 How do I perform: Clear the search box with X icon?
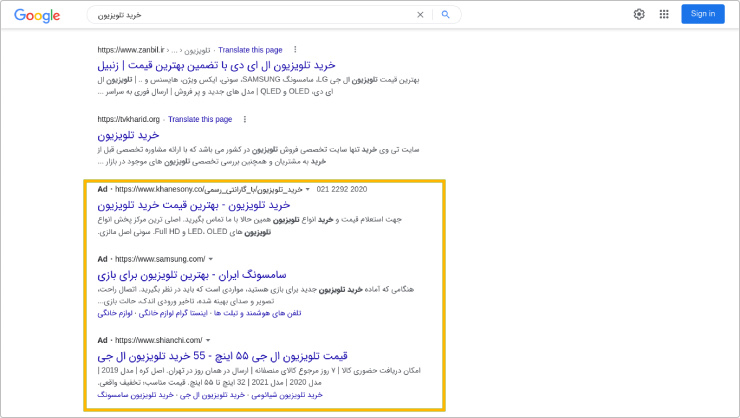[420, 15]
